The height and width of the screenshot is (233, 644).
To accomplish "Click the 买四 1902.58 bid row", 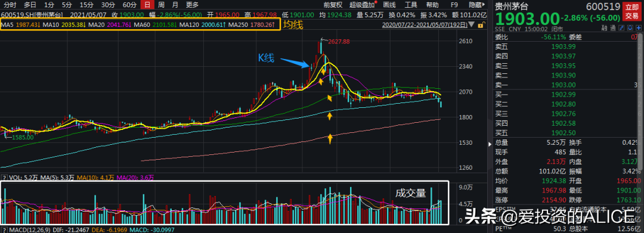I will tap(566, 123).
